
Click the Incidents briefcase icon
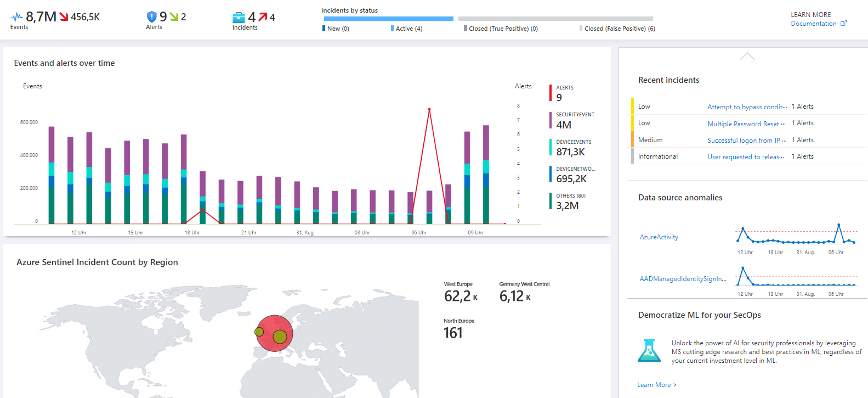(239, 18)
